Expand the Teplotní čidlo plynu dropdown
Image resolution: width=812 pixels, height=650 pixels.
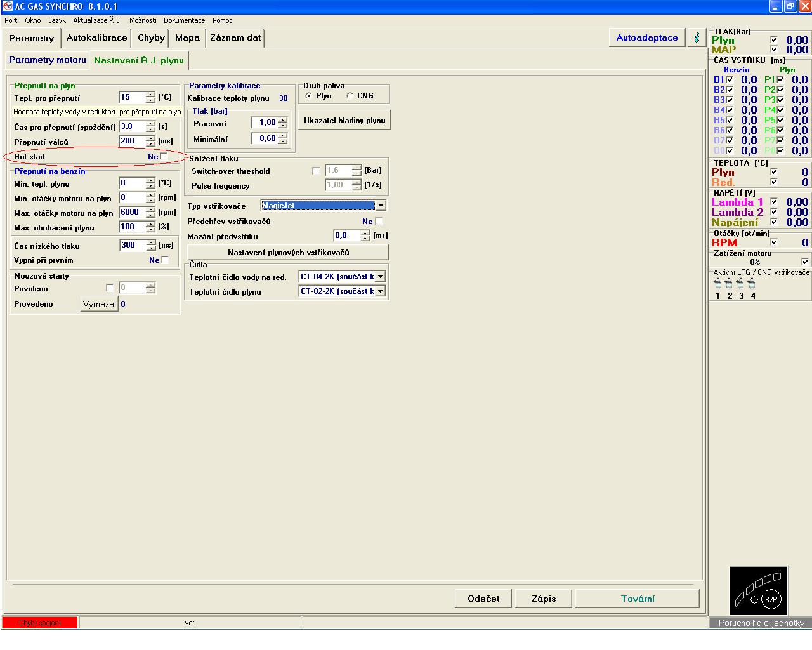pos(380,291)
